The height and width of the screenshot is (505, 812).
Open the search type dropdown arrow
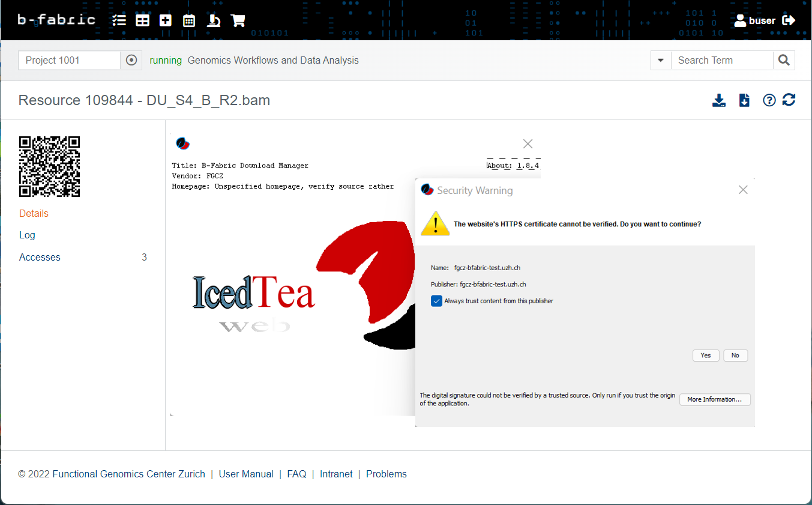pos(661,60)
